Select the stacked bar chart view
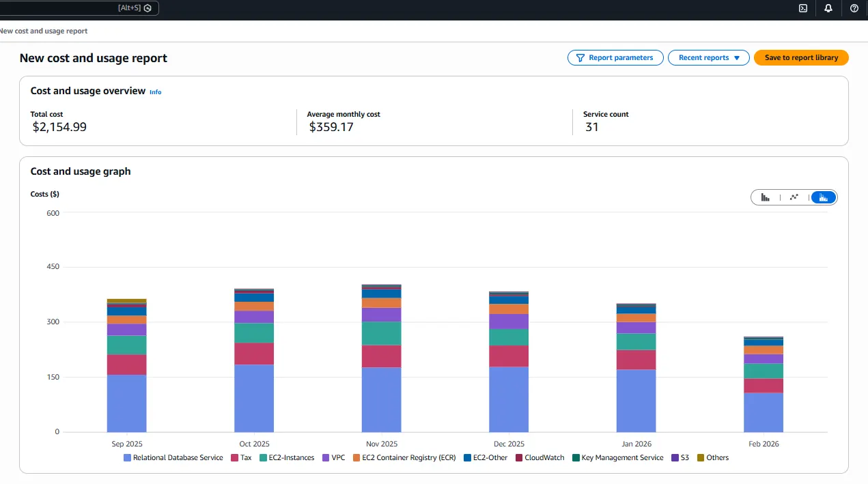 tap(823, 197)
